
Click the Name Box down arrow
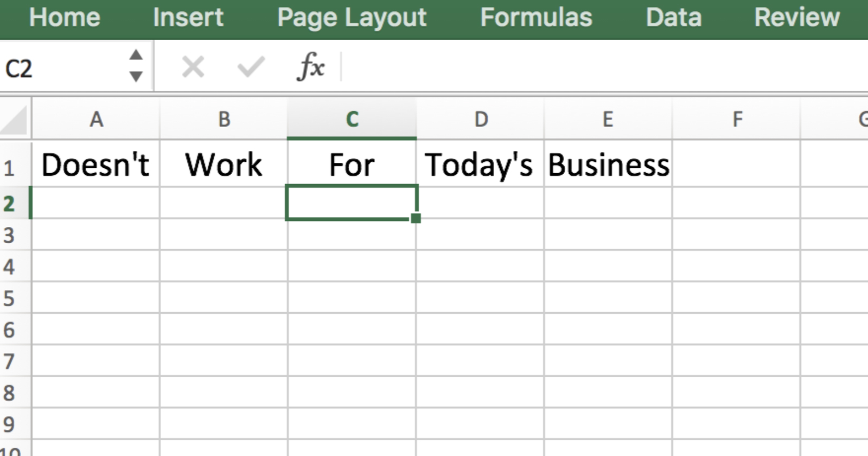pos(136,76)
